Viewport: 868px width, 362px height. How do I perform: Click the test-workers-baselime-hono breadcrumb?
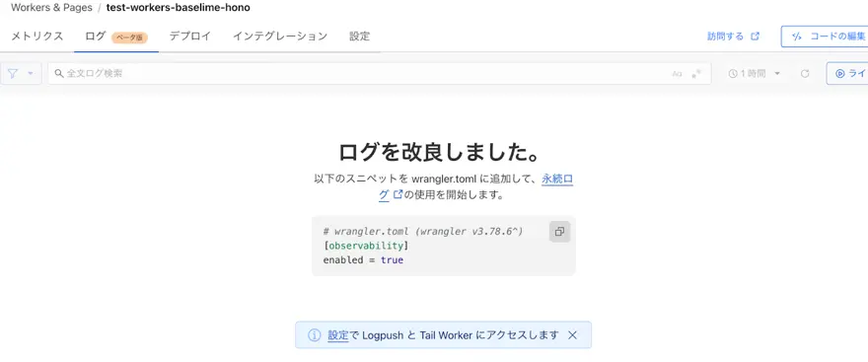tap(179, 8)
